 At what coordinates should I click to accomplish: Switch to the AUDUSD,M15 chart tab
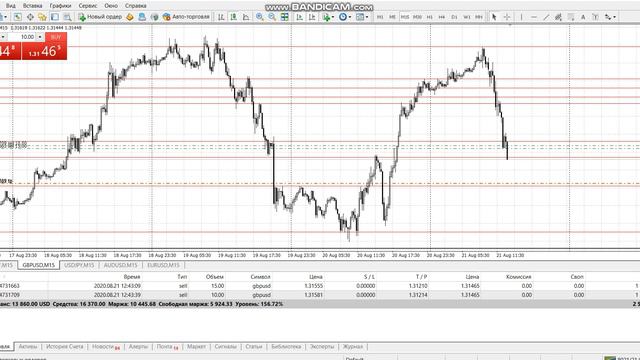point(120,265)
